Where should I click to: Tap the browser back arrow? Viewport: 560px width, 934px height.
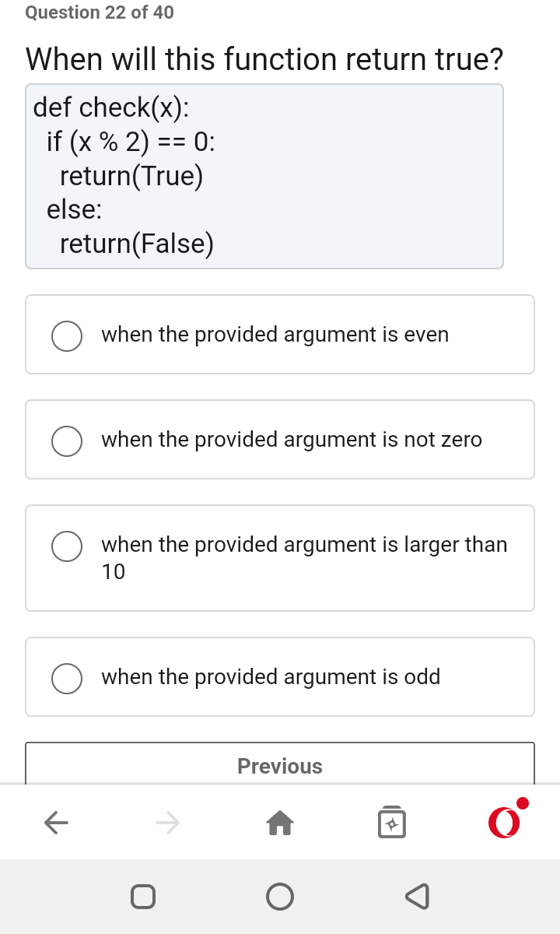click(56, 822)
